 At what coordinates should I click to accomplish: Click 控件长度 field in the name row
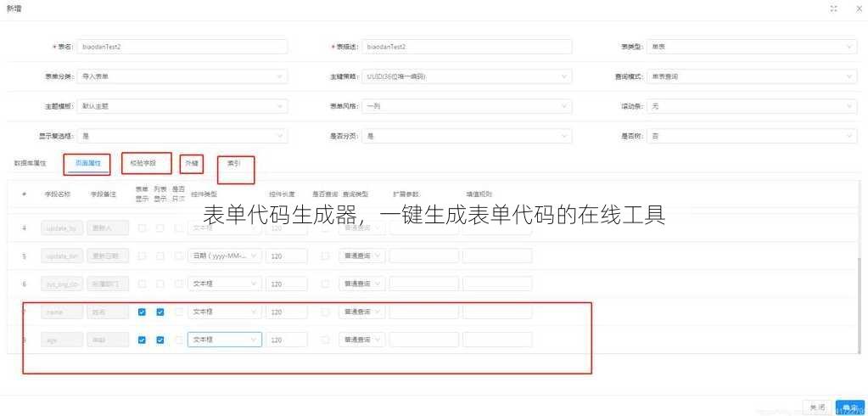click(287, 312)
